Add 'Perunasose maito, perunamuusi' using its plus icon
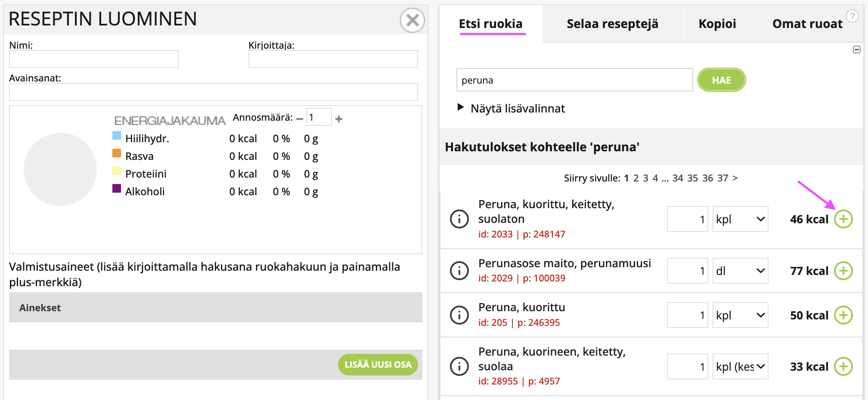Screen dimensions: 868x400 click(x=843, y=271)
